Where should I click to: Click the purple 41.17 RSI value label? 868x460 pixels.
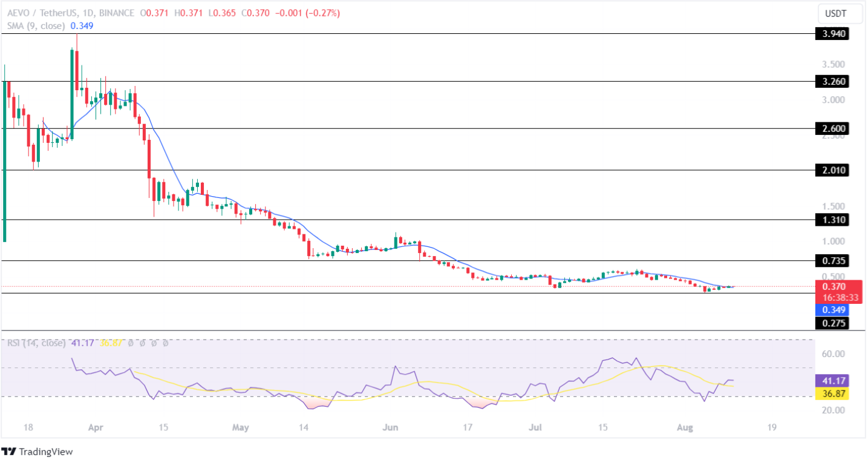(831, 381)
